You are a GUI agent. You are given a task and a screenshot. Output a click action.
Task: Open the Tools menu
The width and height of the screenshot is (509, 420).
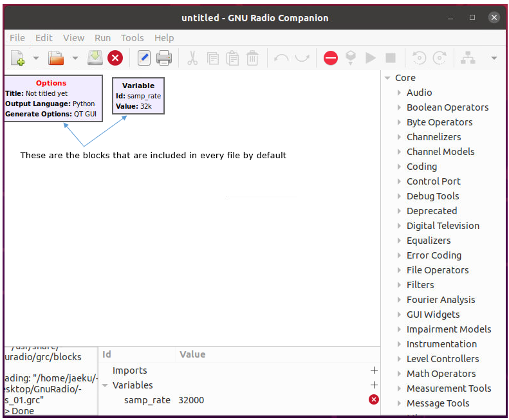pos(132,38)
